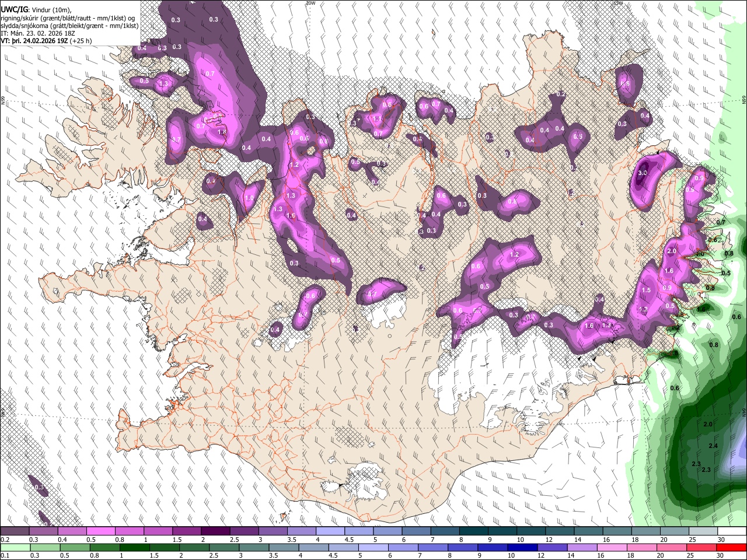Viewport: 747px width, 560px height.
Task: Pick the dark purple 0.2–0.3 snow scale swatch
Action: 15,531
